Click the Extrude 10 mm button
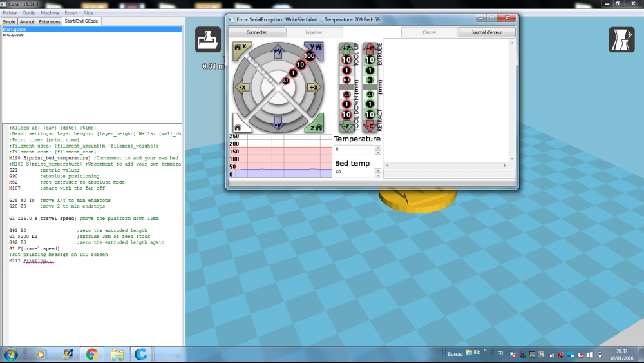 tap(370, 60)
